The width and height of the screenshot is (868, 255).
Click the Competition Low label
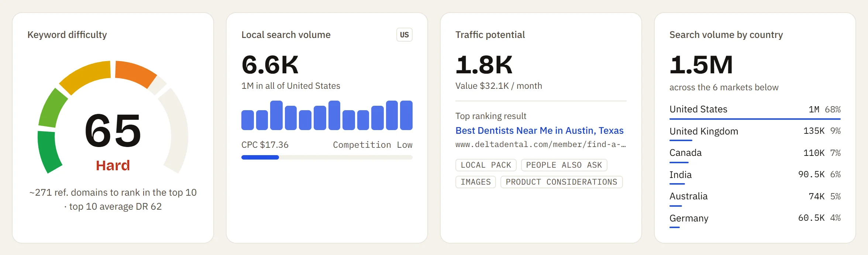tap(373, 145)
